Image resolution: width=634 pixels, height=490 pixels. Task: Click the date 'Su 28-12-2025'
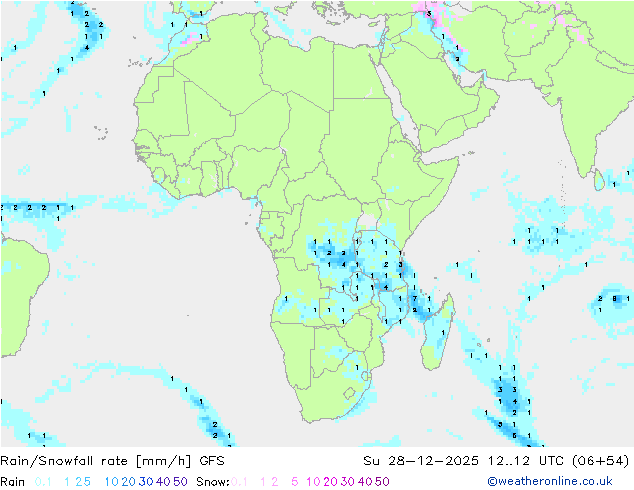click(x=421, y=461)
